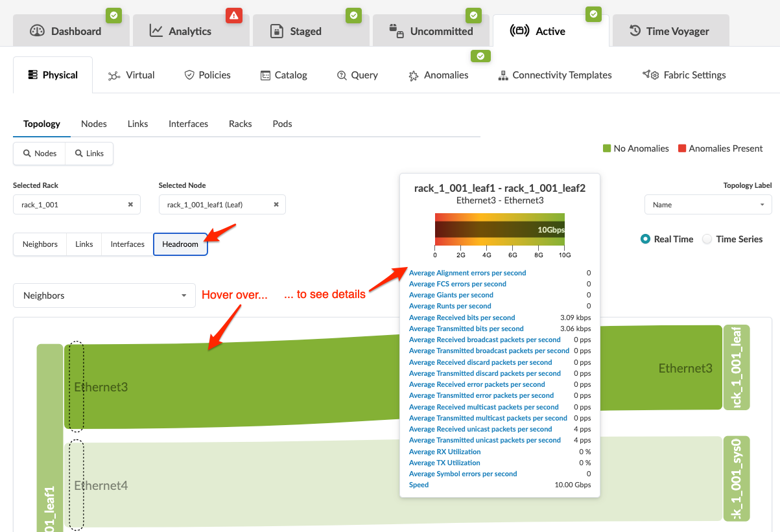Screen dimensions: 780x532
Task: Select the Links view button
Action: pos(84,244)
